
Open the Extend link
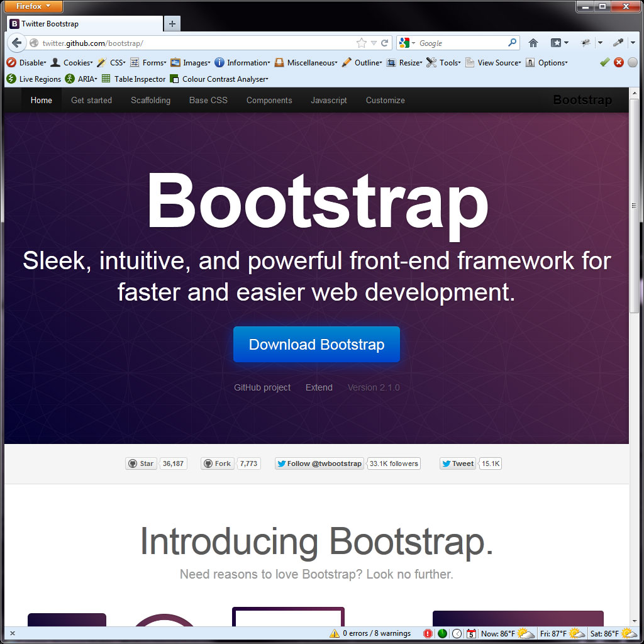point(319,387)
